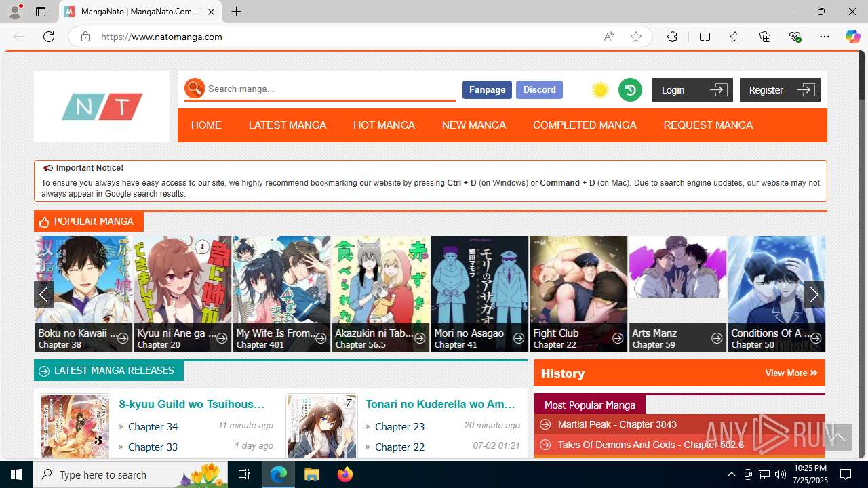
Task: Launch the Copilot icon in Edge
Action: 852,37
